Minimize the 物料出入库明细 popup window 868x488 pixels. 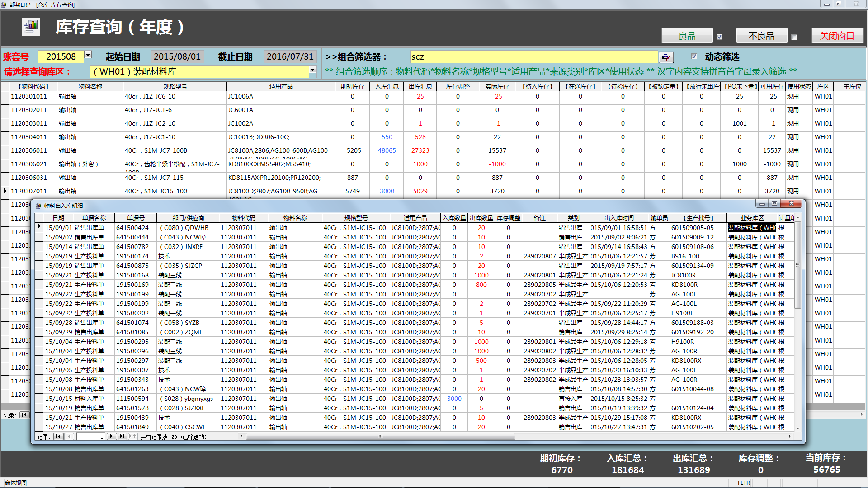click(x=762, y=204)
